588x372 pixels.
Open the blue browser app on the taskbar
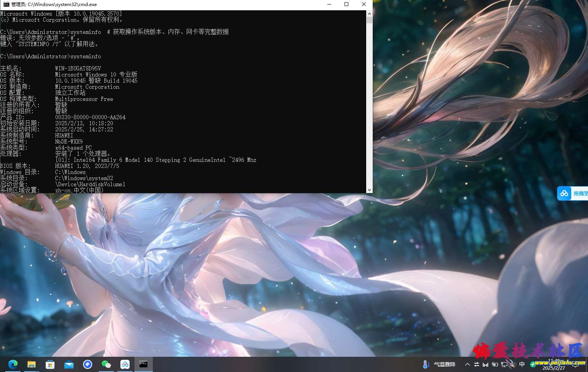(88, 364)
